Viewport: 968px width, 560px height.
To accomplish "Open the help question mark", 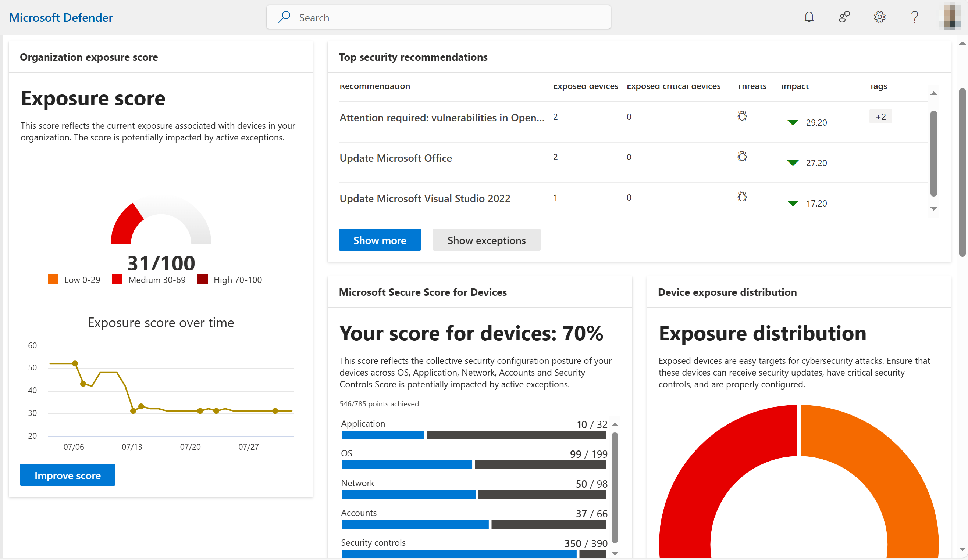I will 915,17.
